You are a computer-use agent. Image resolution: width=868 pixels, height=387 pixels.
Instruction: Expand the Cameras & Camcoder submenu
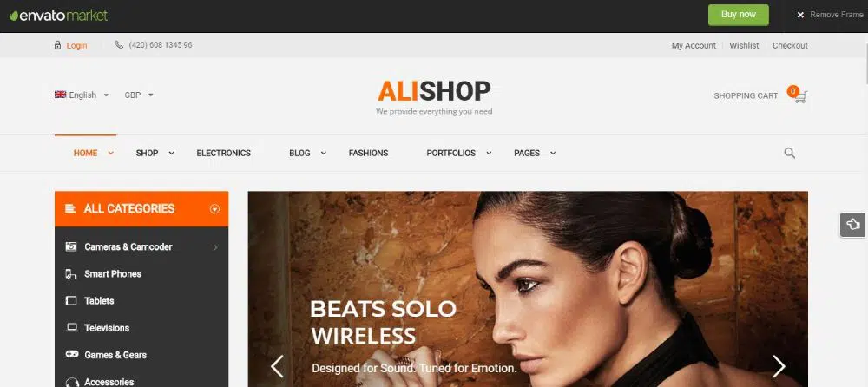click(x=215, y=247)
